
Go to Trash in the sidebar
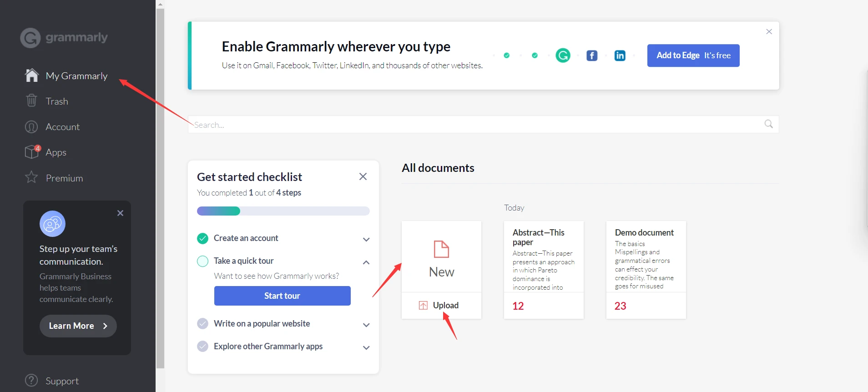(x=57, y=101)
